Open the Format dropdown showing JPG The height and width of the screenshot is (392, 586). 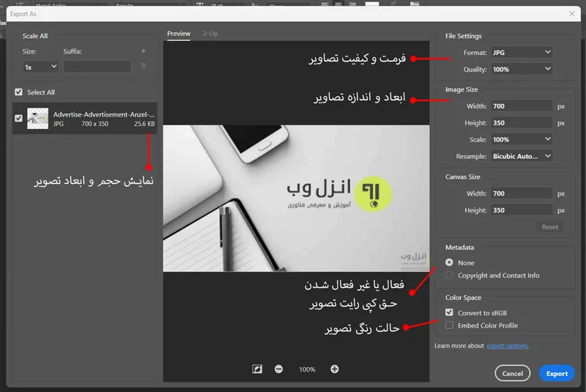coord(522,52)
